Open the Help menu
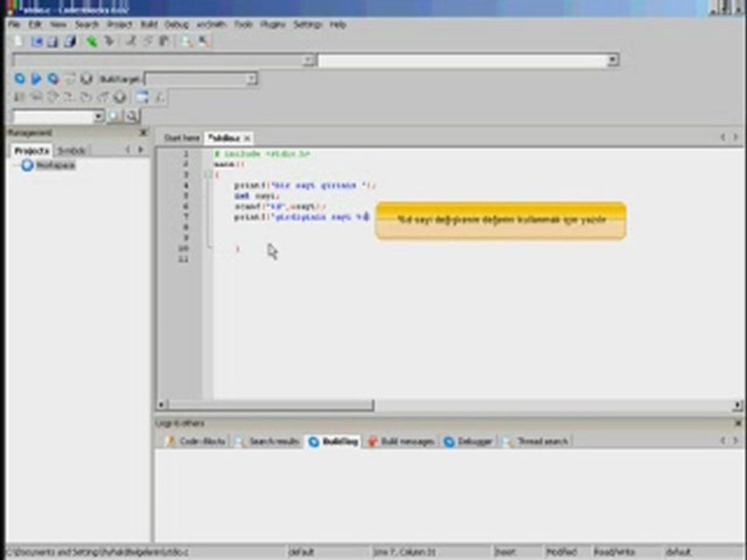747x560 pixels. [338, 24]
